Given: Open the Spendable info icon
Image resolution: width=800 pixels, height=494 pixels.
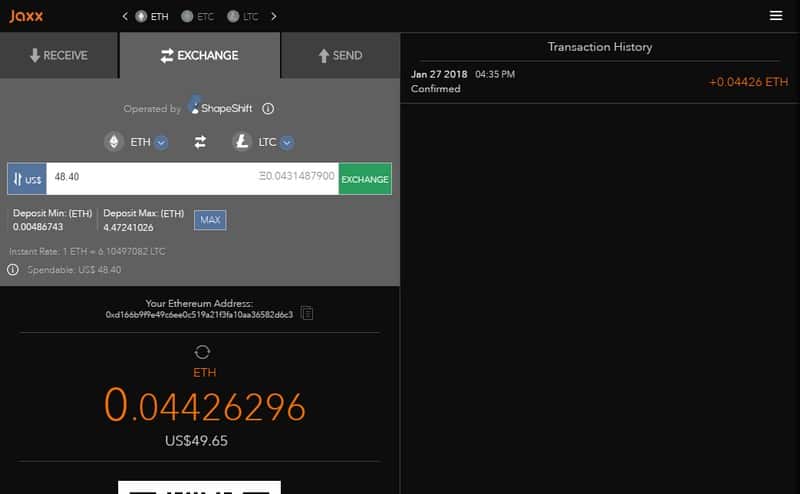Looking at the screenshot, I should click(13, 269).
